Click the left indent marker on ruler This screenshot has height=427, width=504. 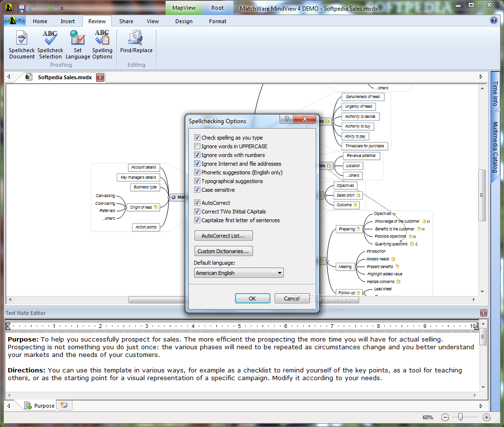coord(8,326)
